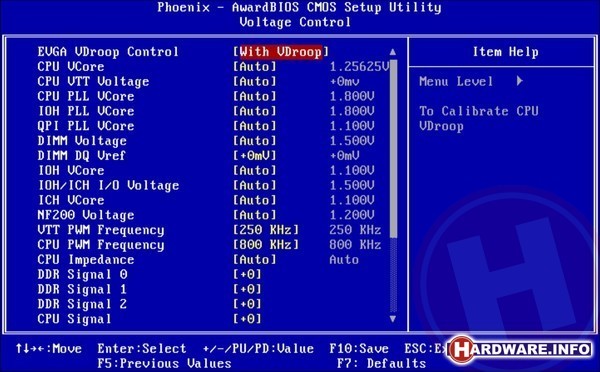Click the scroll up arrow of the list
The width and height of the screenshot is (600, 372).
(x=393, y=52)
